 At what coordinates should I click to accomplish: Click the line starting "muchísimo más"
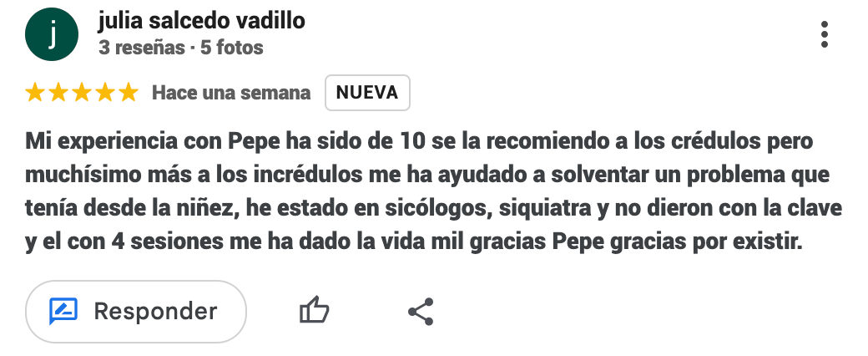click(x=419, y=174)
